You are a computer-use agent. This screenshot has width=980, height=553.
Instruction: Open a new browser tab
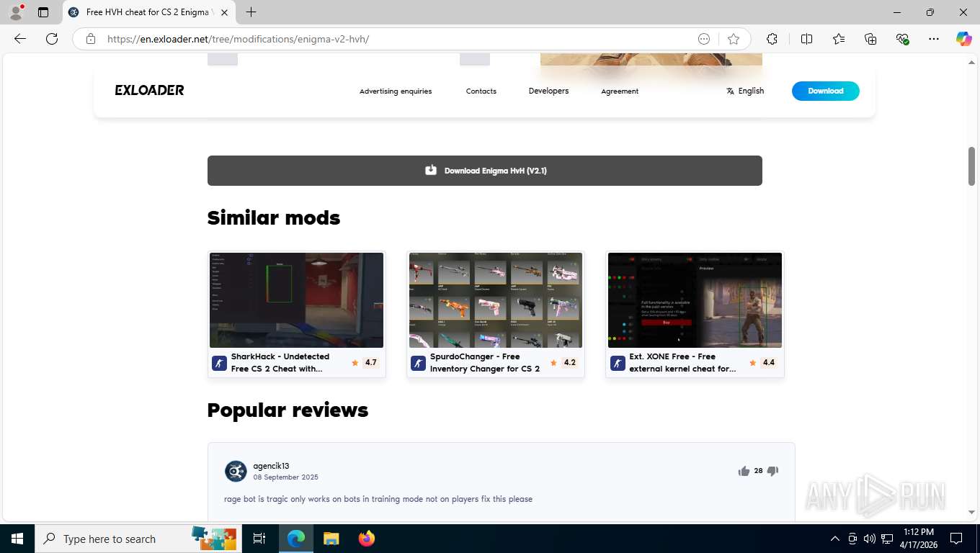(251, 12)
